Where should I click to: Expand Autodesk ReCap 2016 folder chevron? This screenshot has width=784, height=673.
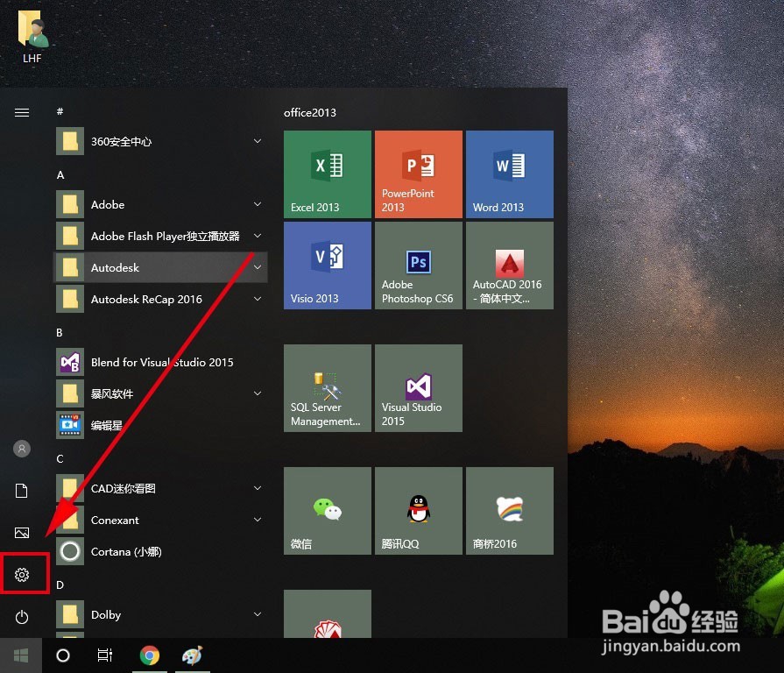tap(258, 299)
